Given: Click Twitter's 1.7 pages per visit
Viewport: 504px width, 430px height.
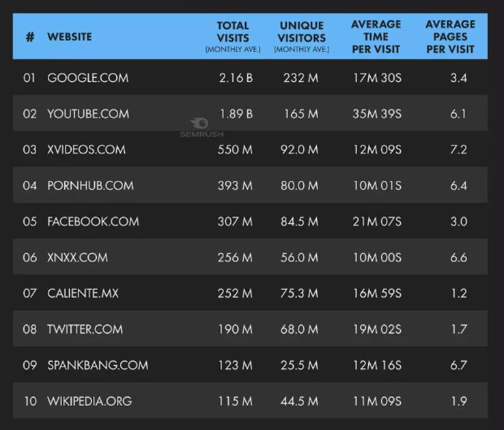Looking at the screenshot, I should (x=459, y=329).
